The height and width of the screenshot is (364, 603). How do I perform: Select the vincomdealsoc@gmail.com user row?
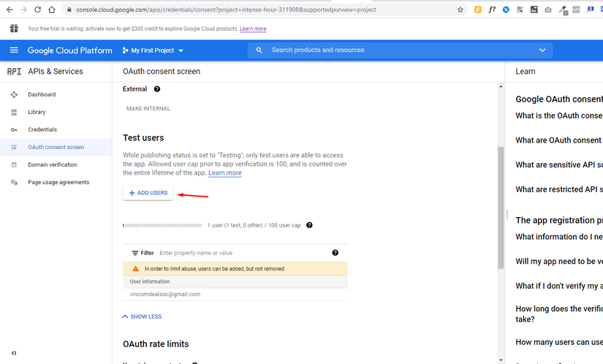coord(235,295)
